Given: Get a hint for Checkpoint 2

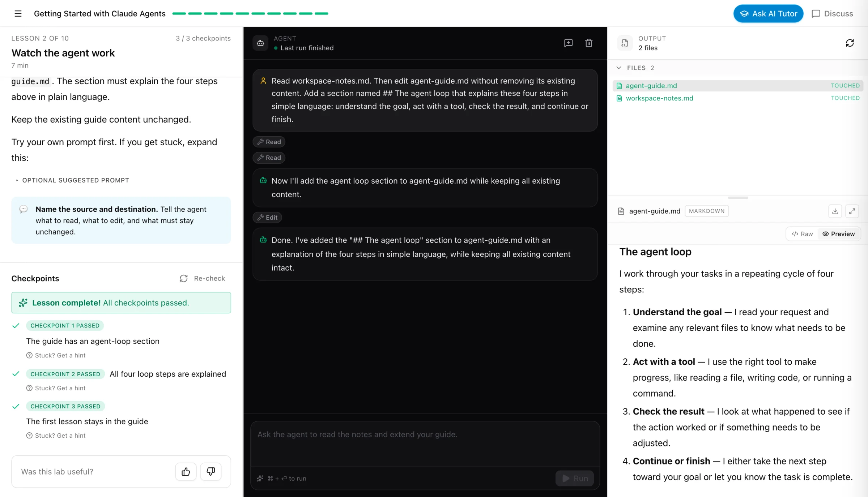Looking at the screenshot, I should (56, 388).
